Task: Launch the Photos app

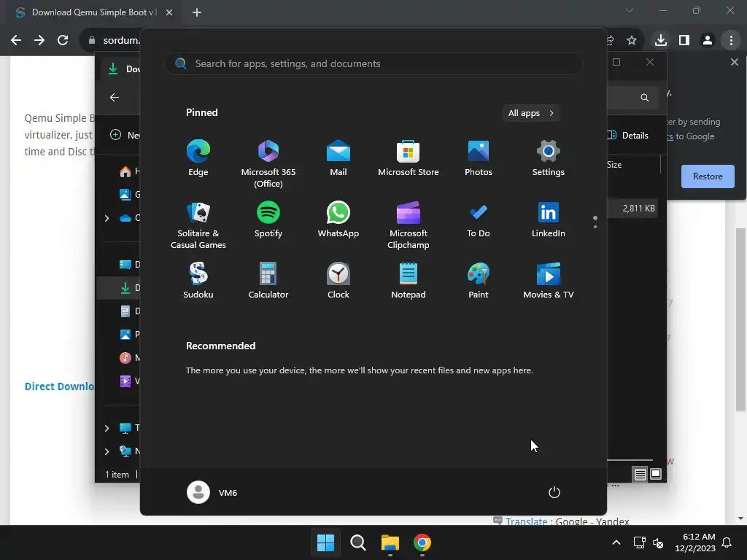Action: click(479, 158)
